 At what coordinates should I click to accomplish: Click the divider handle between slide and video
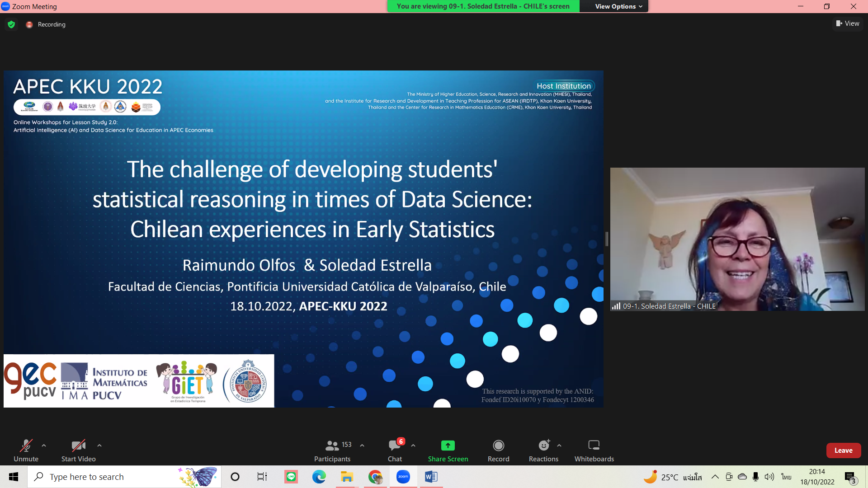(607, 239)
